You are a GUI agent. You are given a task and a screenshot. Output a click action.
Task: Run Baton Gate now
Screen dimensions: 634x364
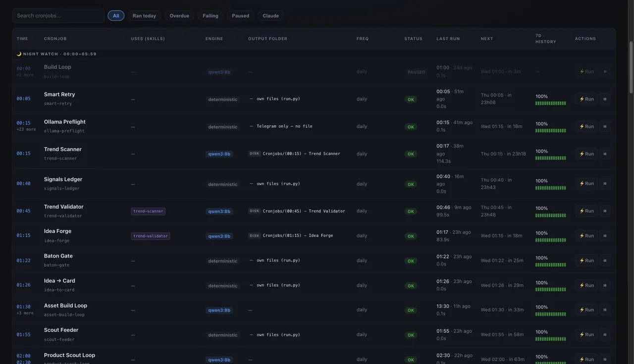(586, 260)
